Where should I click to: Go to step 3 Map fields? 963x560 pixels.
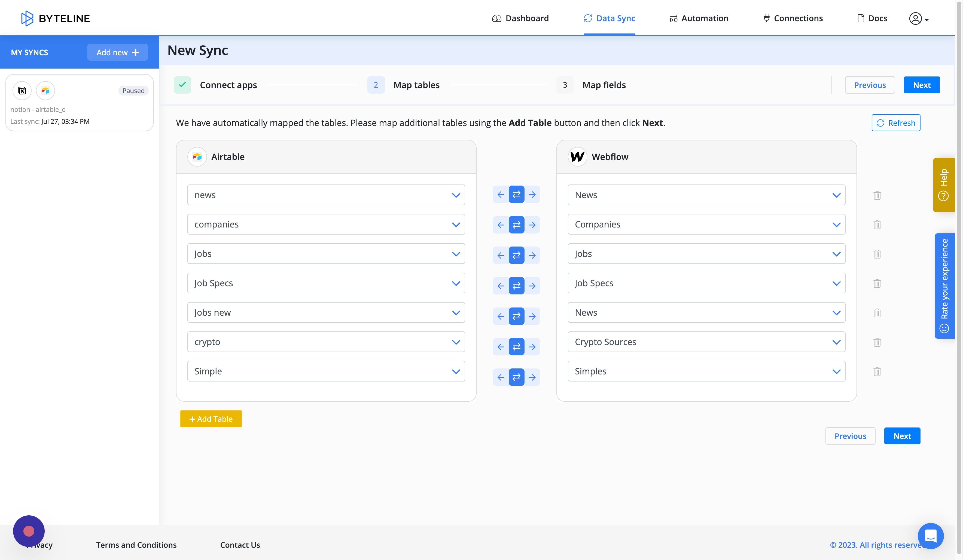coord(591,85)
